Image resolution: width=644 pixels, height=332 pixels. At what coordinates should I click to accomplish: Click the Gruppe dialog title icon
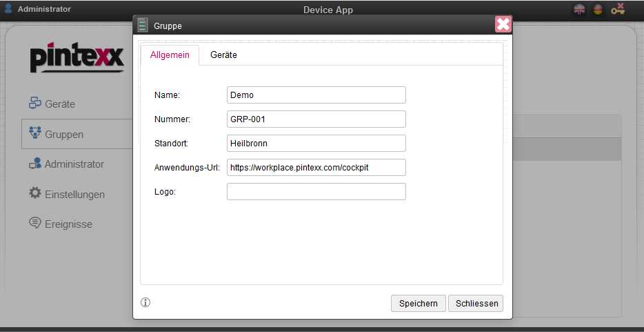click(143, 26)
